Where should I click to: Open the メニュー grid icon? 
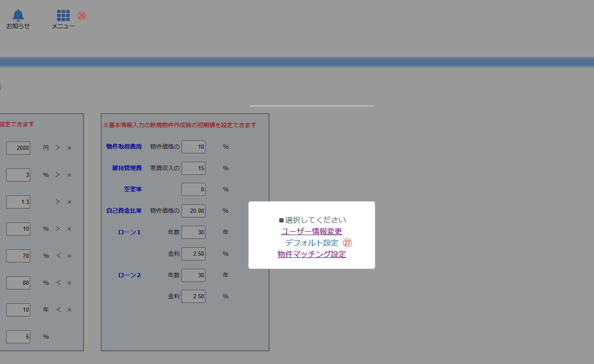(x=63, y=16)
